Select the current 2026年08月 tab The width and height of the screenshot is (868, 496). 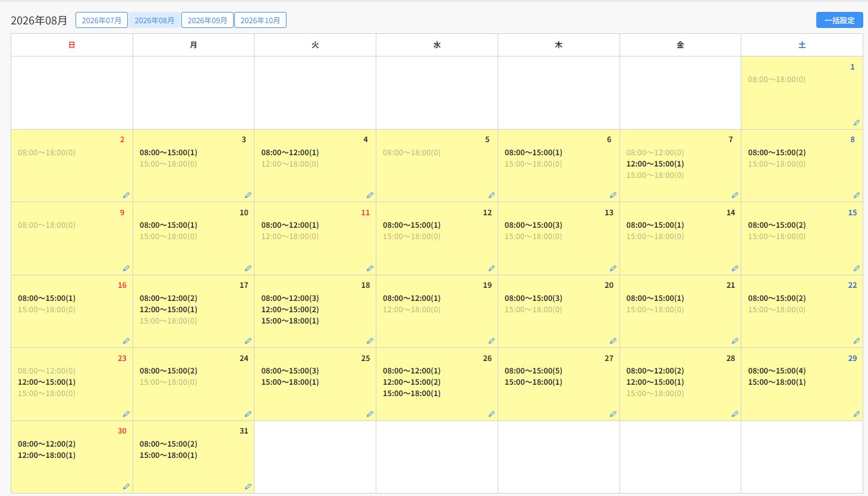(x=155, y=20)
